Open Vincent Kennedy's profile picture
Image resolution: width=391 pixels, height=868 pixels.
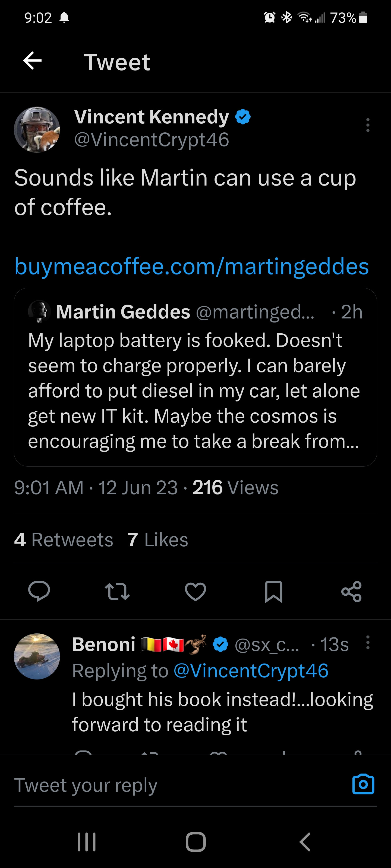(x=37, y=130)
